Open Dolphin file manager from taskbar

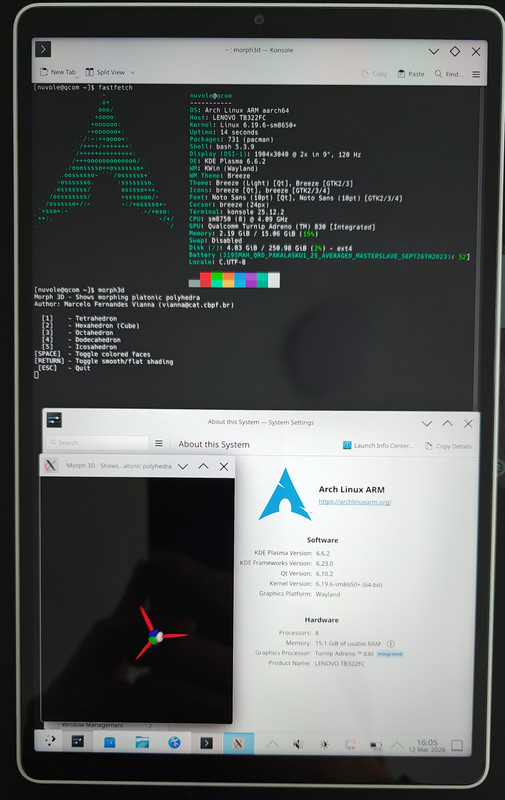pos(142,742)
